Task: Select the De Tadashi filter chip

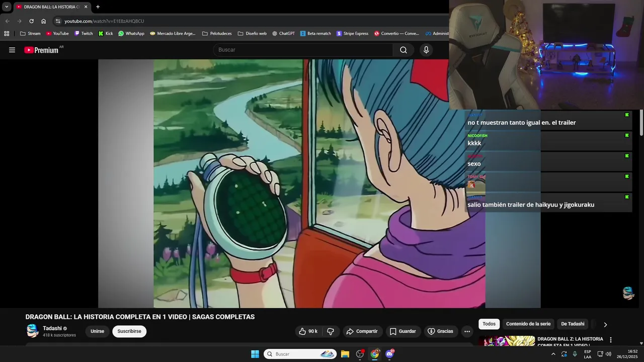Action: (x=573, y=324)
